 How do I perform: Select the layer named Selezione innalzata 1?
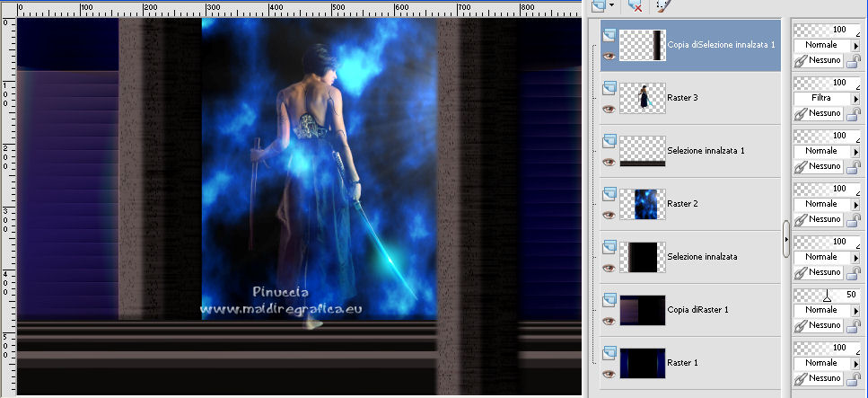706,151
